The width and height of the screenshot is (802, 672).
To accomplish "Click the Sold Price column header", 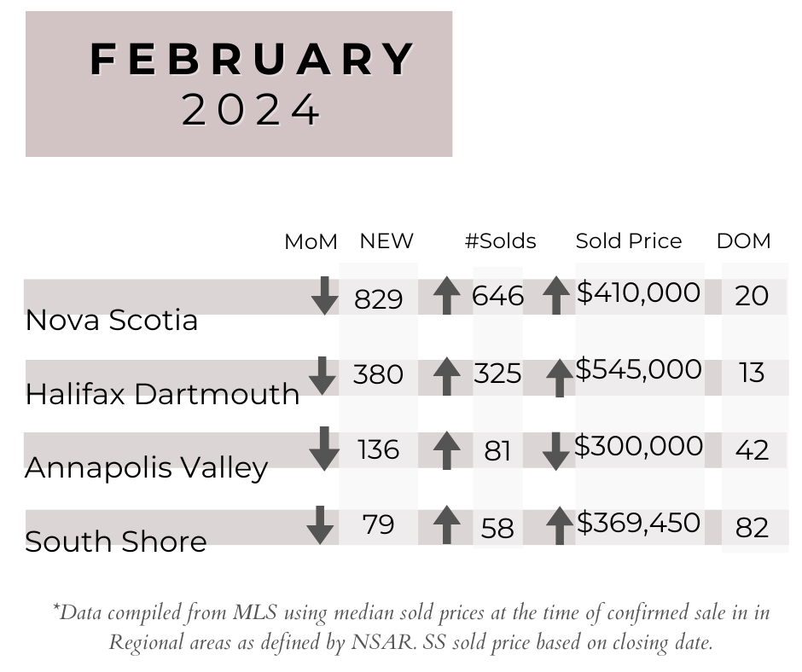I will coord(629,240).
